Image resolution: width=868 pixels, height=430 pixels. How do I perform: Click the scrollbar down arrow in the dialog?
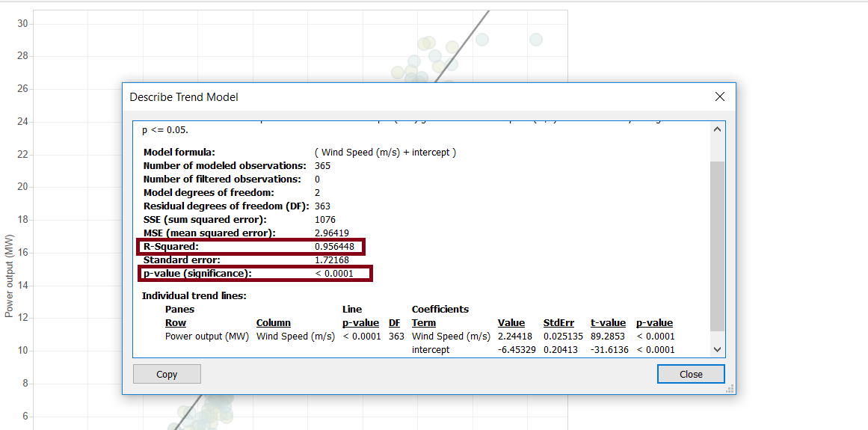click(717, 350)
